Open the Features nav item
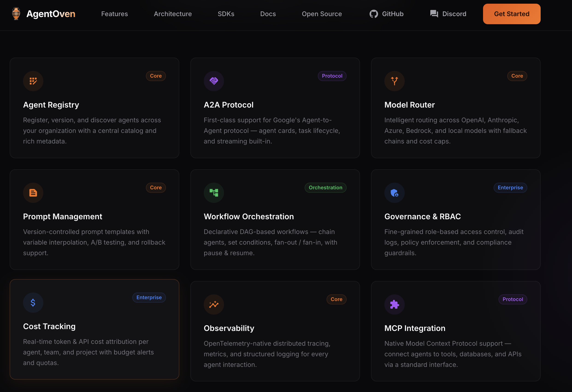The width and height of the screenshot is (572, 392). (115, 14)
